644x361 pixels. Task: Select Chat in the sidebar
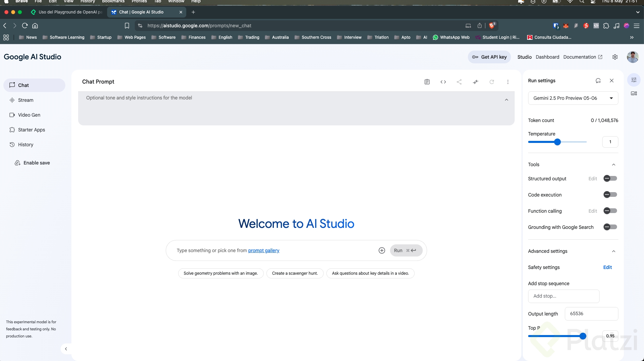34,85
